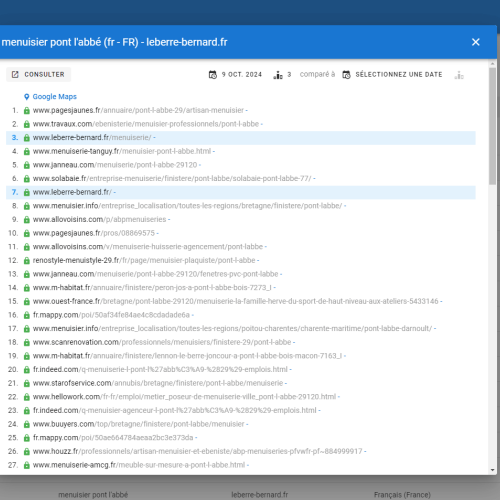
Task: Click the Google Maps pin icon
Action: [27, 97]
